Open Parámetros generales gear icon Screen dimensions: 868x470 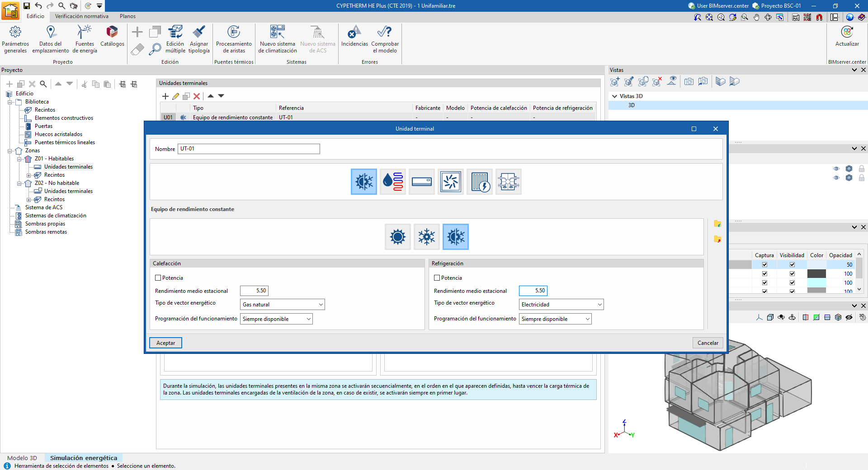coord(15,33)
